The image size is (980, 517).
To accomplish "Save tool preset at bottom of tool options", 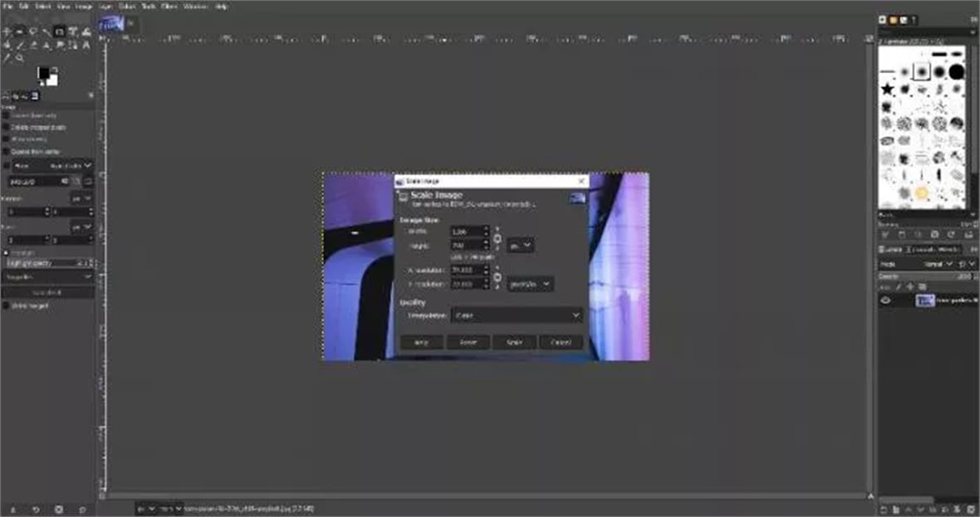I will click(12, 510).
